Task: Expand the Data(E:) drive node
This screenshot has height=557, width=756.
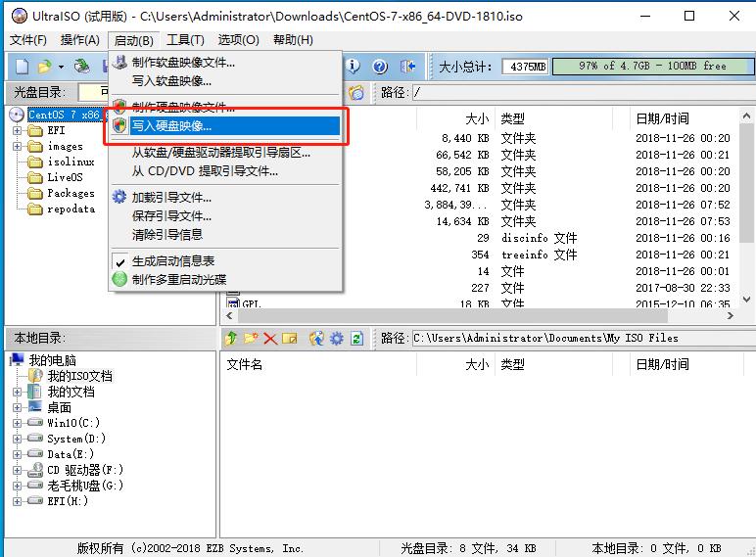Action: pos(18,454)
